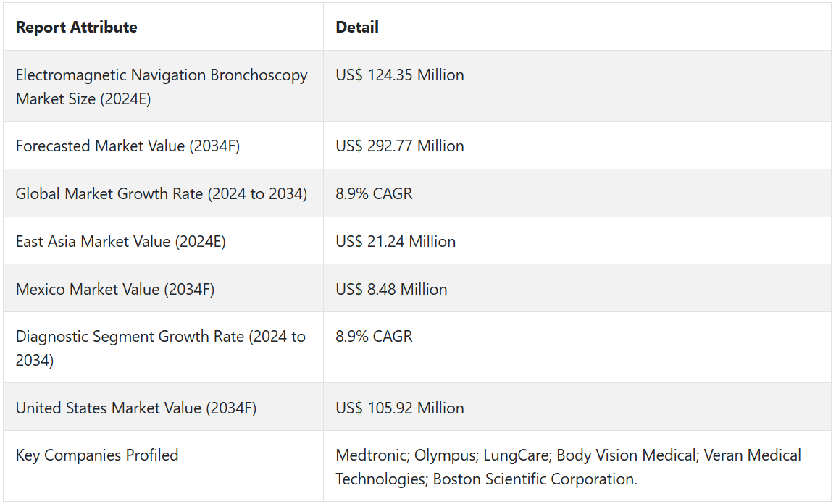Select the United States Market Value cell

(135, 408)
